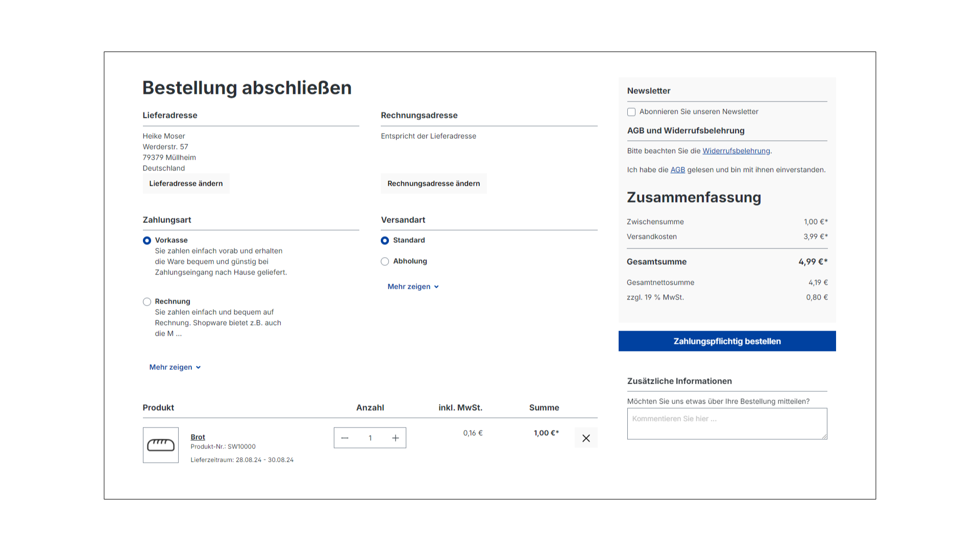Open the Brot product thumbnail
Viewport: 980px width, 551px height.
[161, 445]
